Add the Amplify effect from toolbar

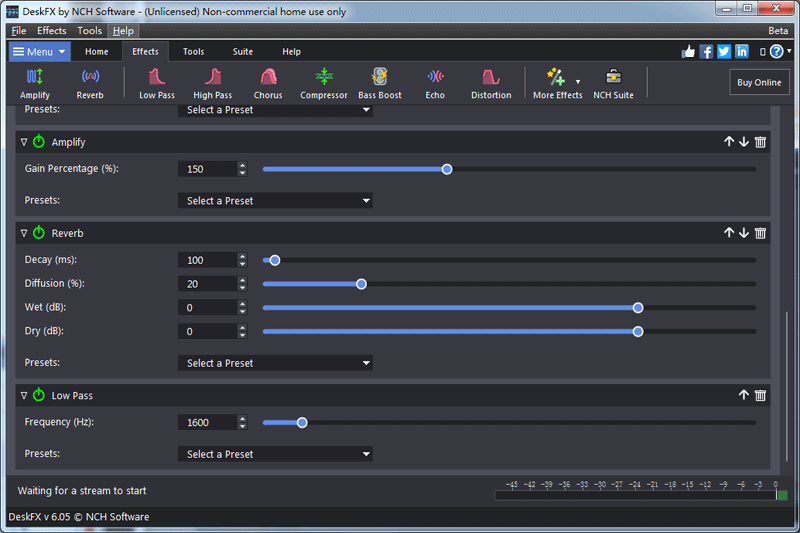(35, 84)
